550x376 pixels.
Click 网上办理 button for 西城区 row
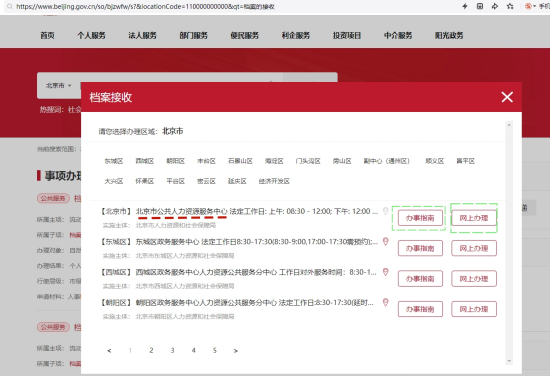pyautogui.click(x=474, y=279)
